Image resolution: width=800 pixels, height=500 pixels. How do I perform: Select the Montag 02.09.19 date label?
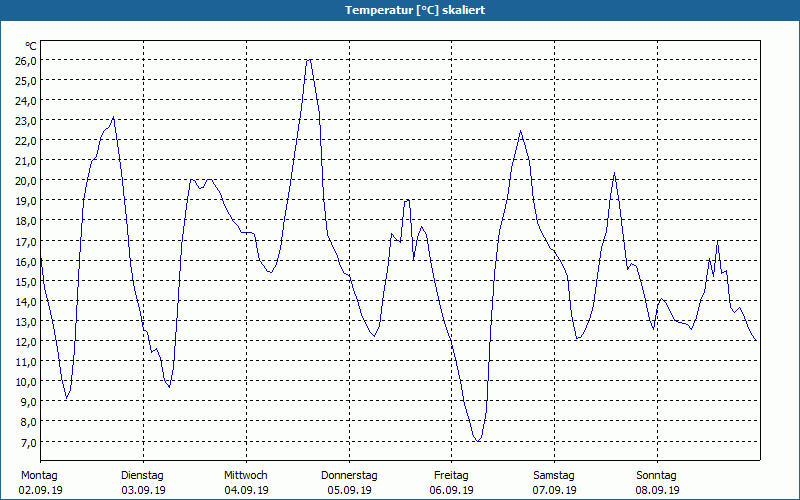coord(40,483)
